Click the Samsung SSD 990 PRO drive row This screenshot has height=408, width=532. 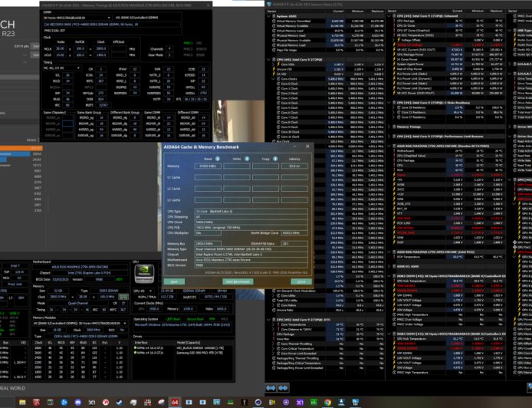click(183, 353)
